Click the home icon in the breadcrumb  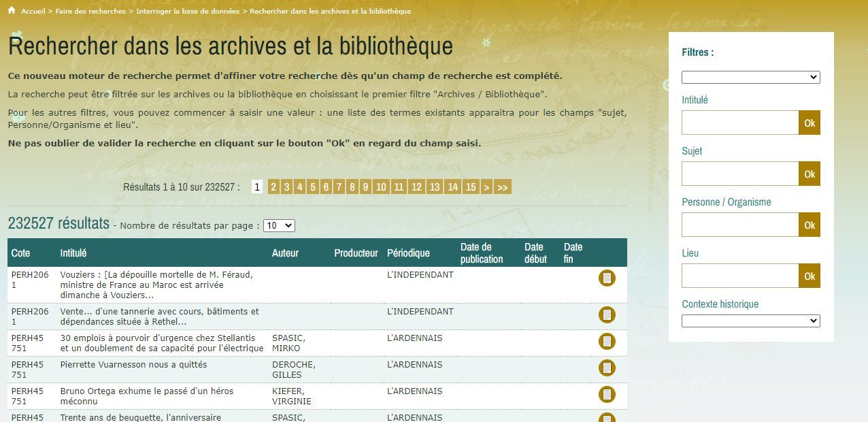[x=12, y=10]
